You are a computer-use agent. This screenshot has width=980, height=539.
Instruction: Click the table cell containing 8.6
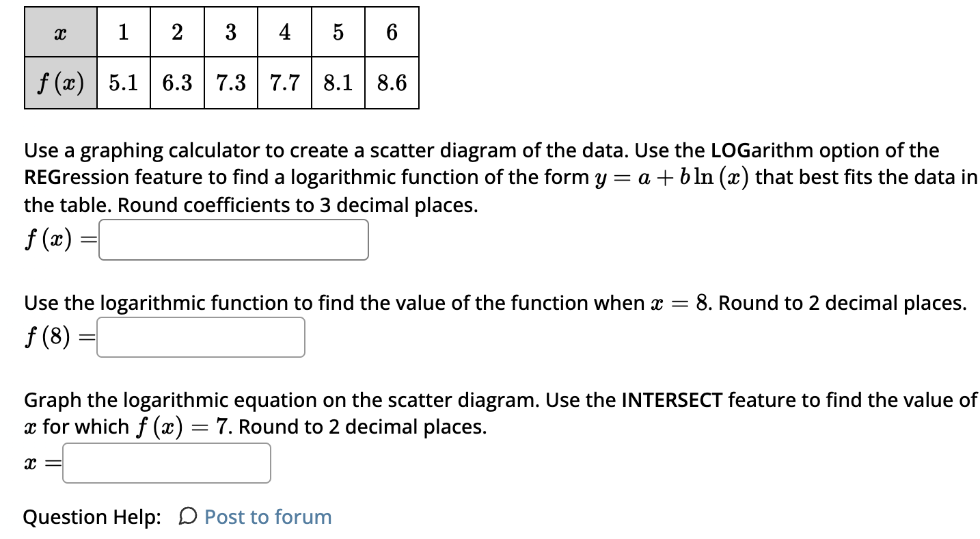[391, 83]
